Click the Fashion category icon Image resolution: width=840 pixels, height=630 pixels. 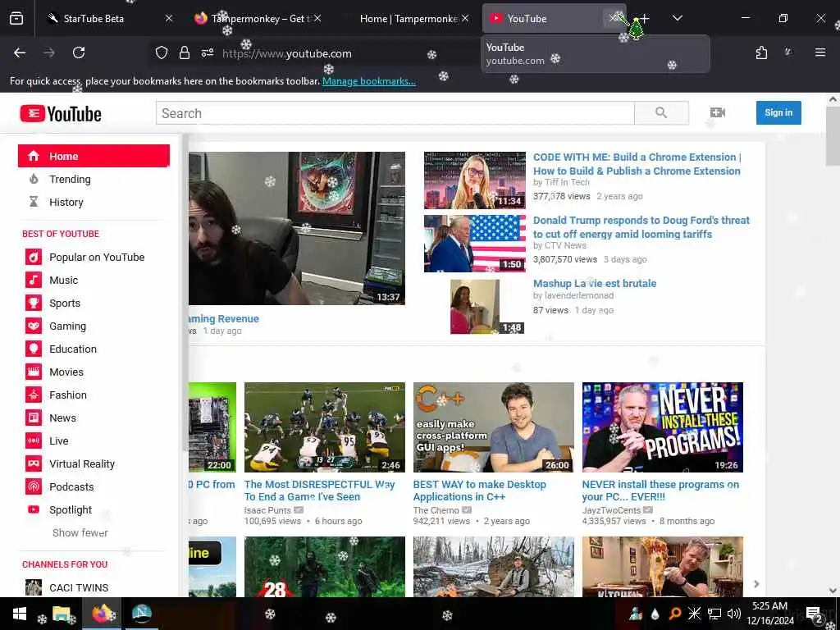click(33, 395)
